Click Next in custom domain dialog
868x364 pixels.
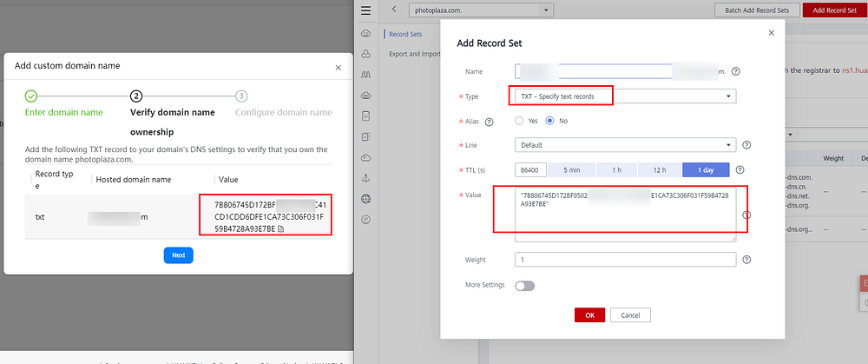[x=178, y=255]
